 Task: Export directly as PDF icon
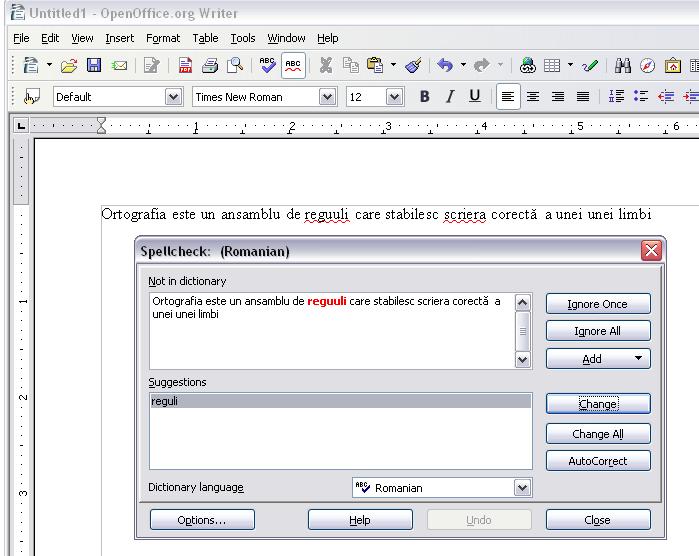(x=185, y=66)
